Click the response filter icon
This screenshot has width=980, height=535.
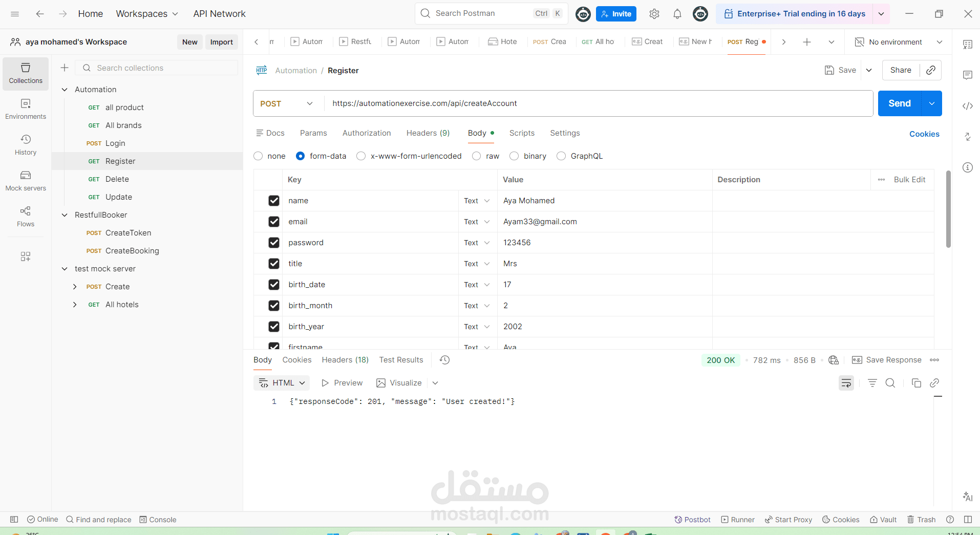click(x=872, y=383)
